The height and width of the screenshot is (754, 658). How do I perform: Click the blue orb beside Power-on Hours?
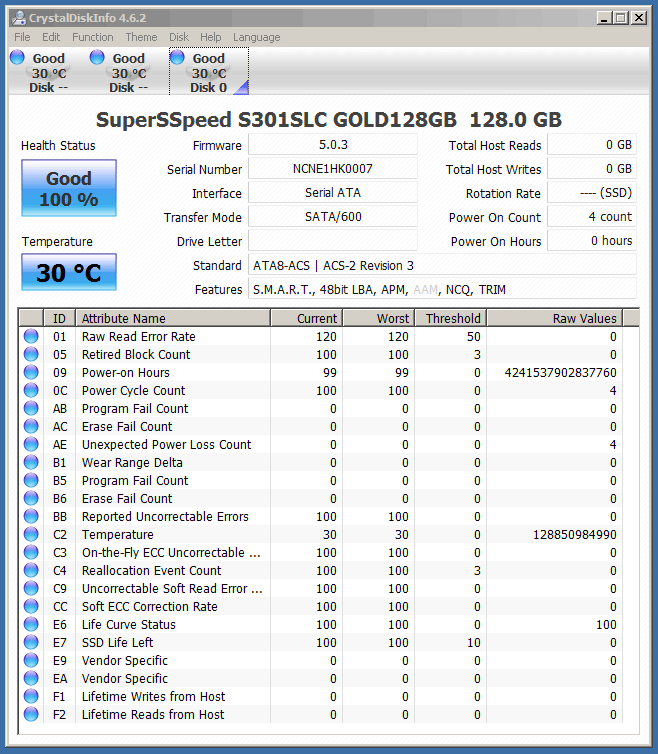point(31,373)
